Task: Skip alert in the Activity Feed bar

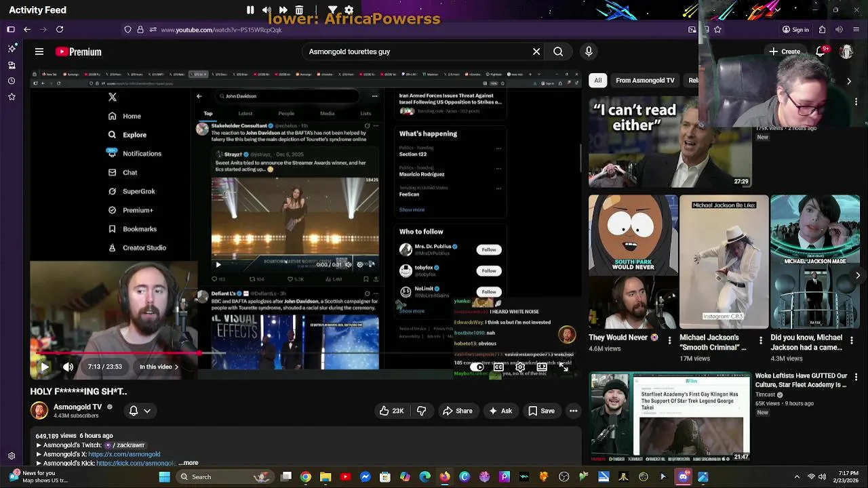Action: point(283,10)
